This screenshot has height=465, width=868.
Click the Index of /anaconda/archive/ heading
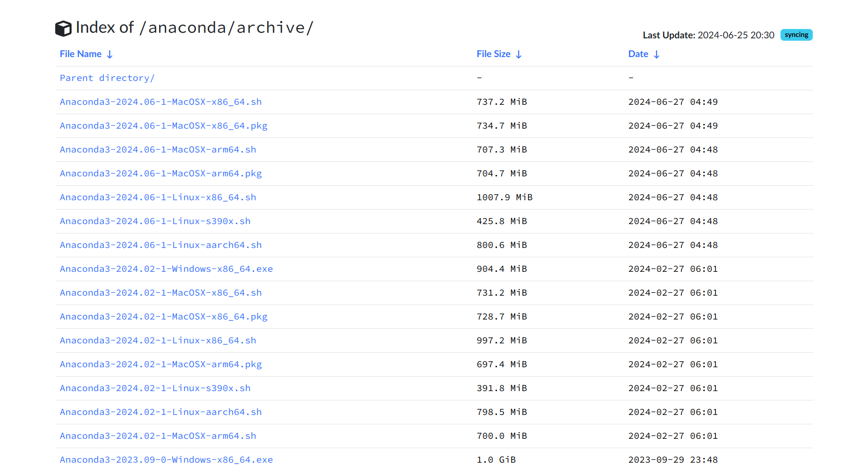tap(195, 28)
